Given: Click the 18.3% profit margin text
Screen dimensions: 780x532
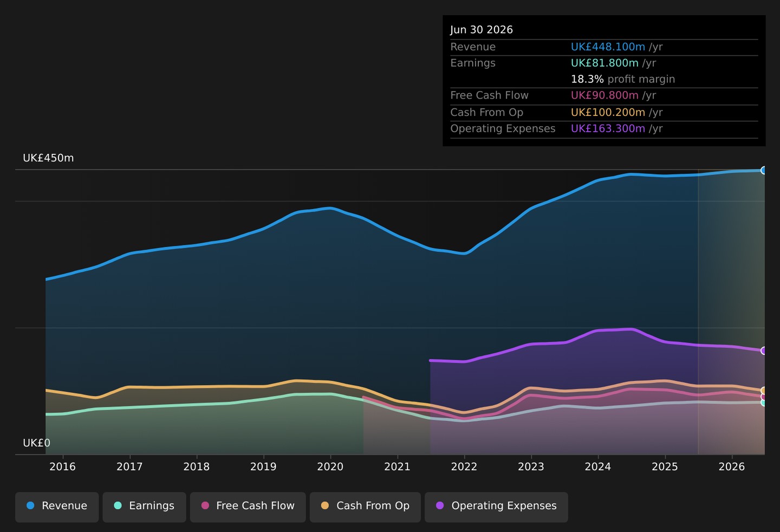Looking at the screenshot, I should [x=623, y=79].
